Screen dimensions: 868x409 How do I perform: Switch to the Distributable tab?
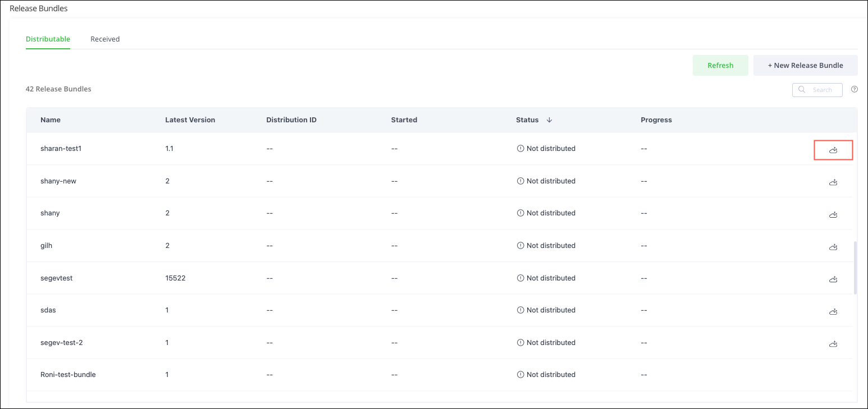pyautogui.click(x=48, y=39)
